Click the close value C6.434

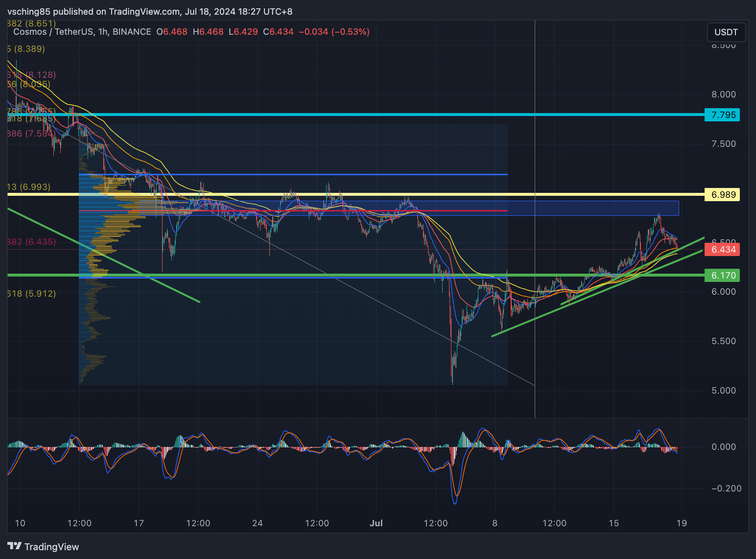[x=278, y=32]
